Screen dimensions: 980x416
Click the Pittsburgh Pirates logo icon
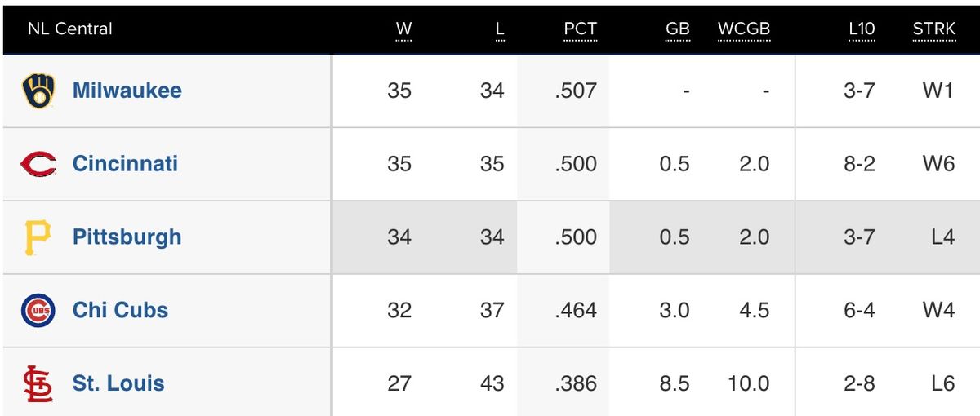coord(38,237)
